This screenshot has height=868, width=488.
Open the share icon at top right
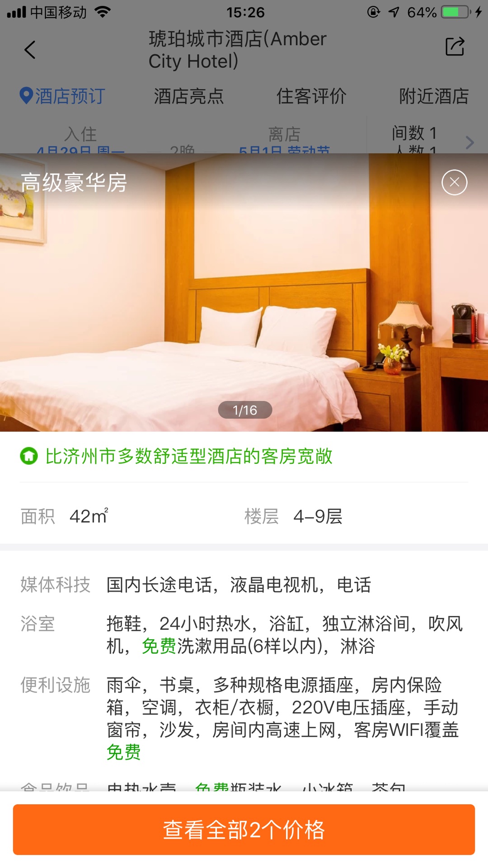point(455,47)
